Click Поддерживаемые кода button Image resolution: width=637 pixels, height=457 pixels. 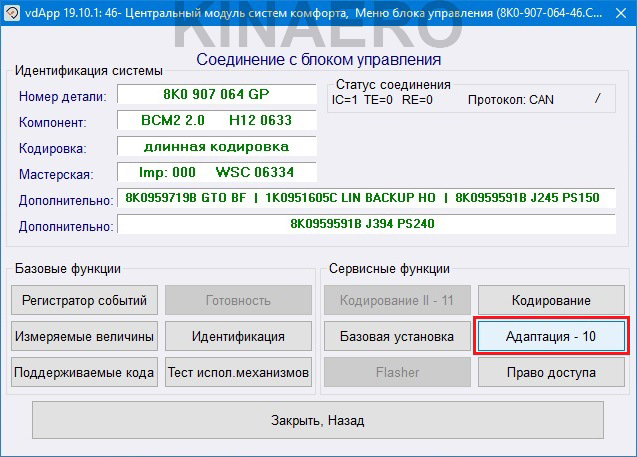(84, 372)
